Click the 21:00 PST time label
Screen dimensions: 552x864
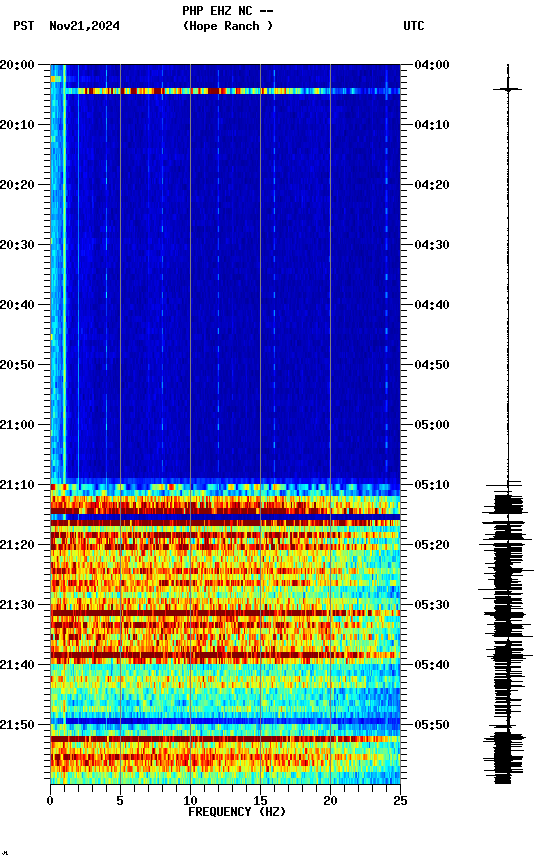(17, 425)
